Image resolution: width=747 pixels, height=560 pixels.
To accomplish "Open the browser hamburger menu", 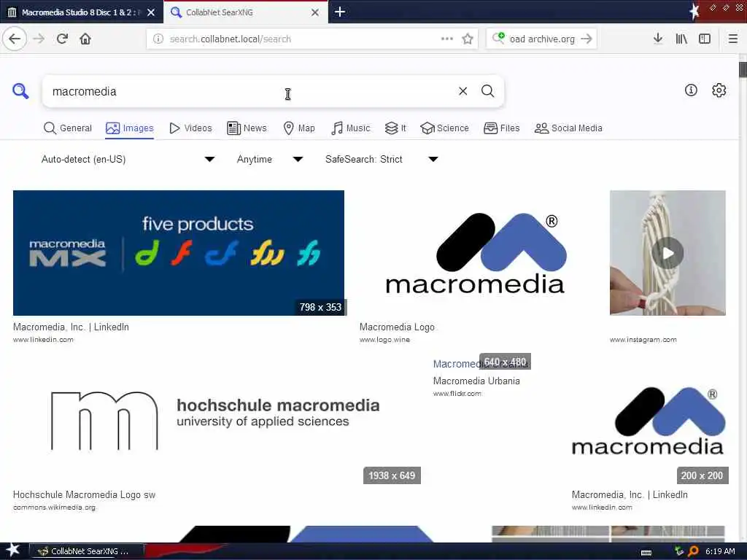I will click(733, 39).
